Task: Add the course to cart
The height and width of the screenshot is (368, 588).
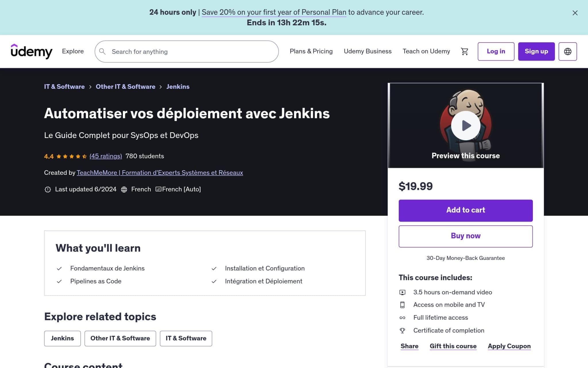Action: (x=466, y=210)
